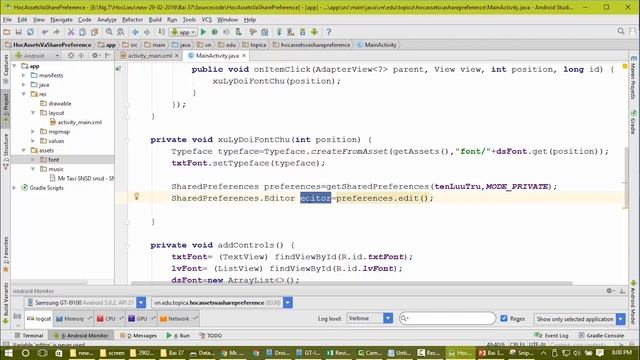
Task: Click the editor horizontal scrollbar
Action: [x=351, y=283]
